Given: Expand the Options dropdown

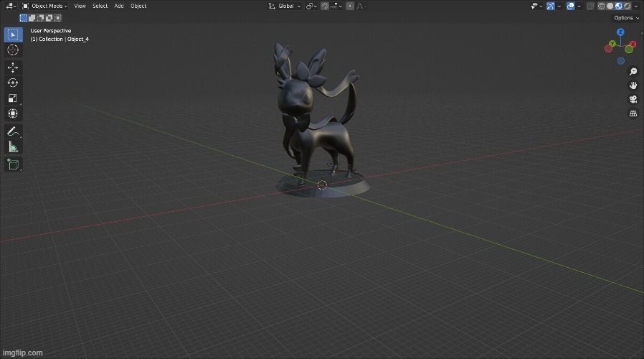Looking at the screenshot, I should [625, 17].
